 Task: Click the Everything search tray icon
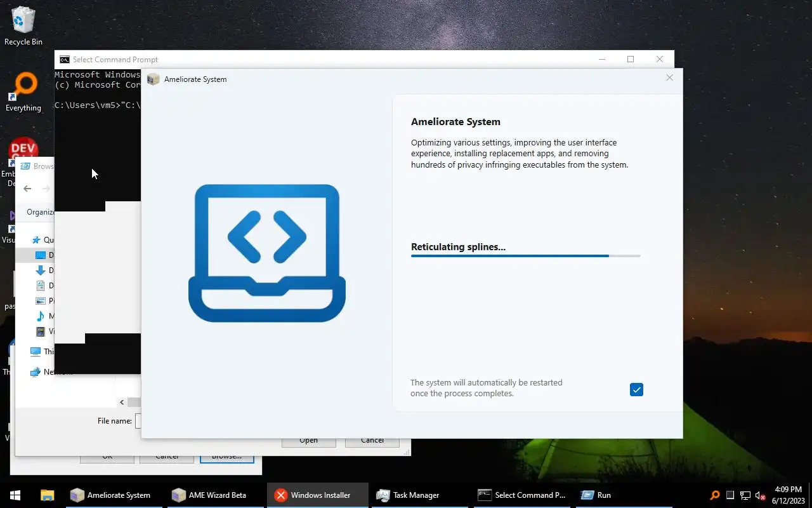pyautogui.click(x=715, y=495)
